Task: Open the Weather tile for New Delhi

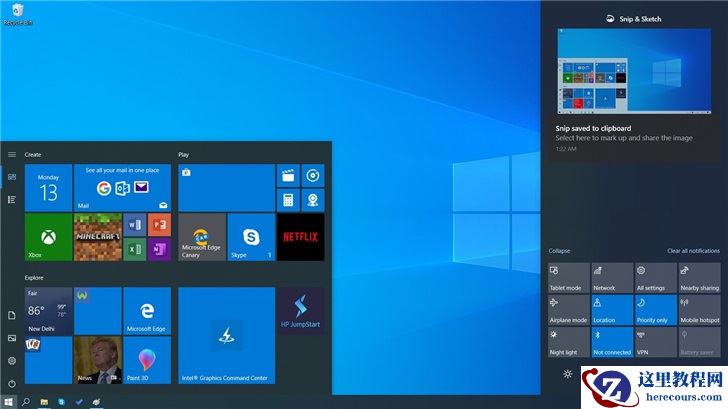Action: (48, 311)
